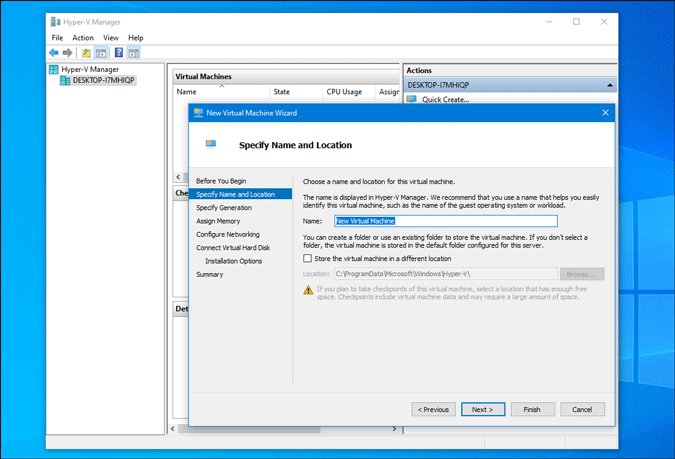Click Virtual Machines list left scroll arrow
The height and width of the screenshot is (459, 675).
tap(178, 177)
